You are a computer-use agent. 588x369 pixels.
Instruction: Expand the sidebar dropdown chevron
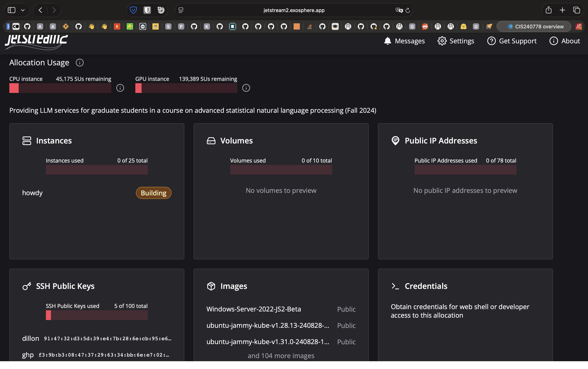pyautogui.click(x=23, y=10)
